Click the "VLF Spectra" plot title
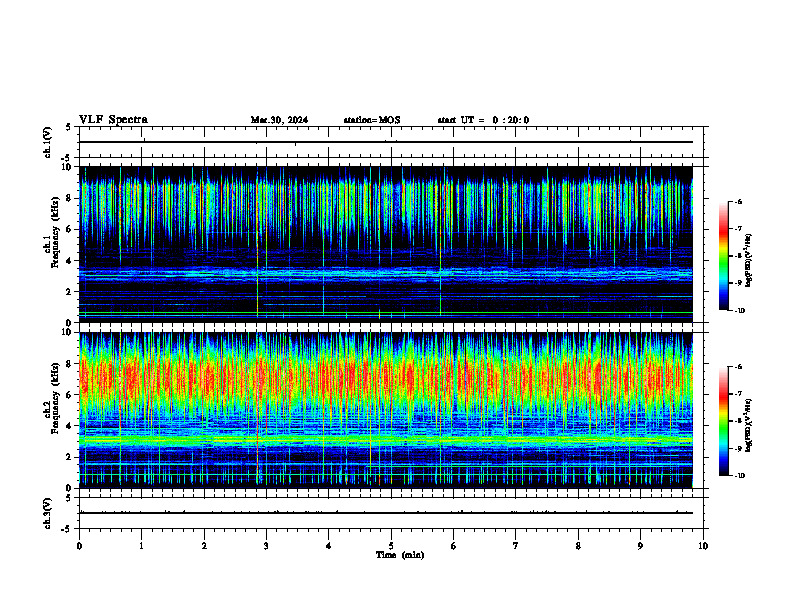 (113, 120)
